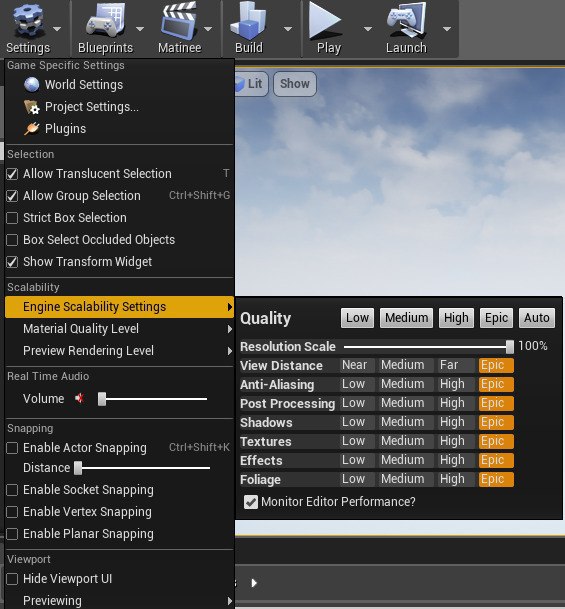
Task: Open the Preview Rendering Level submenu
Action: (120, 351)
